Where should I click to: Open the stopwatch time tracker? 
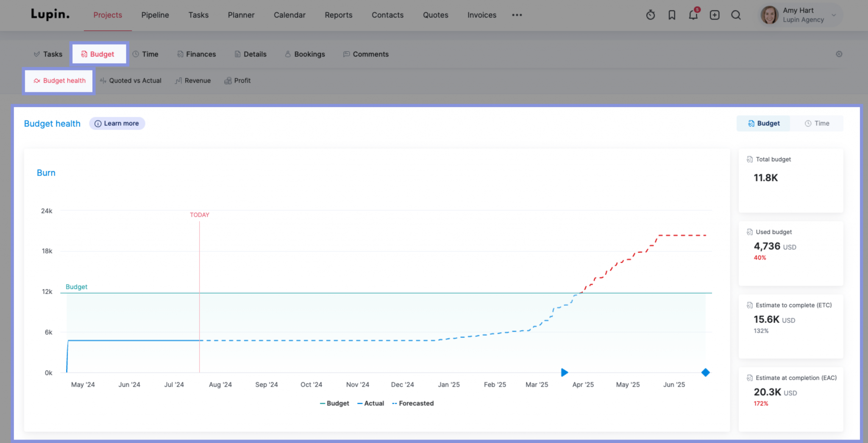(x=650, y=15)
